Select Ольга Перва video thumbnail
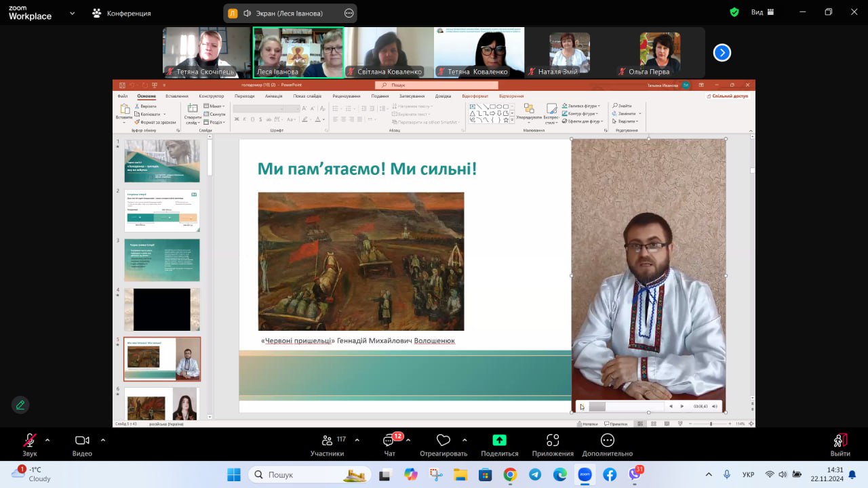 pos(660,52)
